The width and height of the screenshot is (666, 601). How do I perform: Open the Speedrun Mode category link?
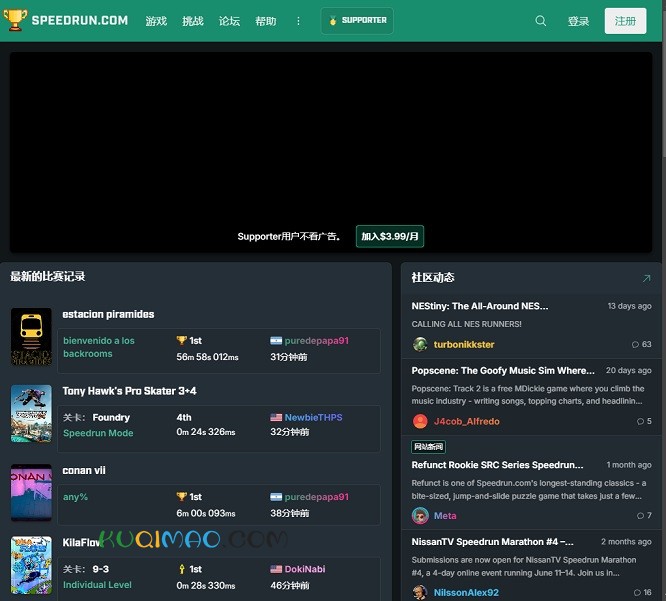point(98,433)
